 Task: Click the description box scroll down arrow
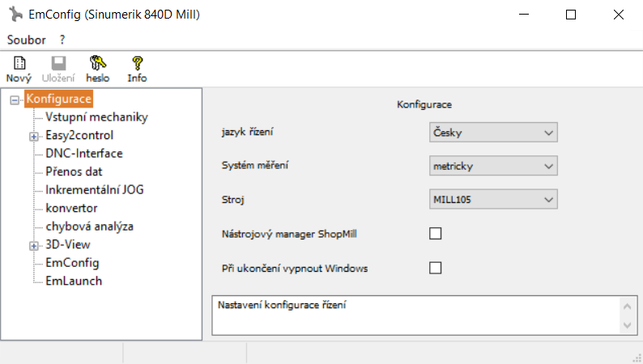(x=627, y=325)
